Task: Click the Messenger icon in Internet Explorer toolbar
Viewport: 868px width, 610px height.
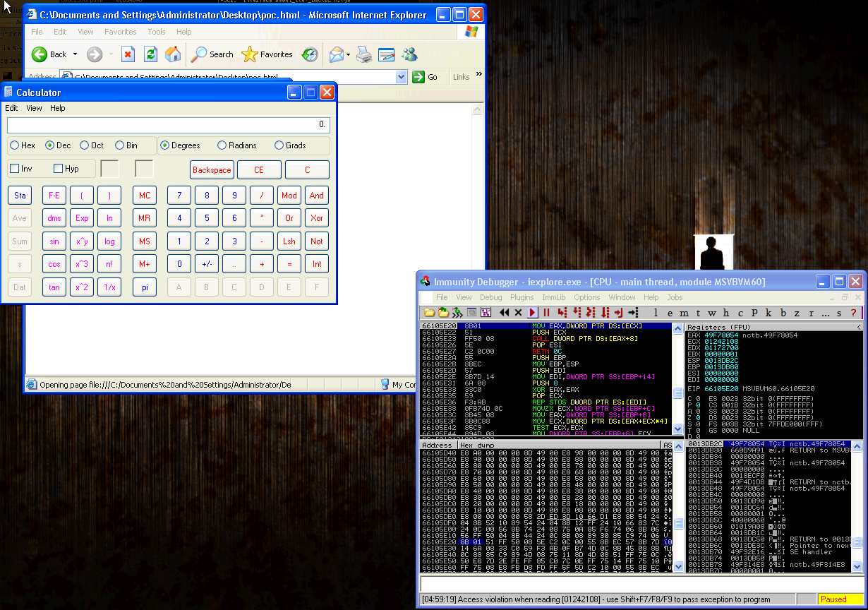Action: pyautogui.click(x=409, y=54)
